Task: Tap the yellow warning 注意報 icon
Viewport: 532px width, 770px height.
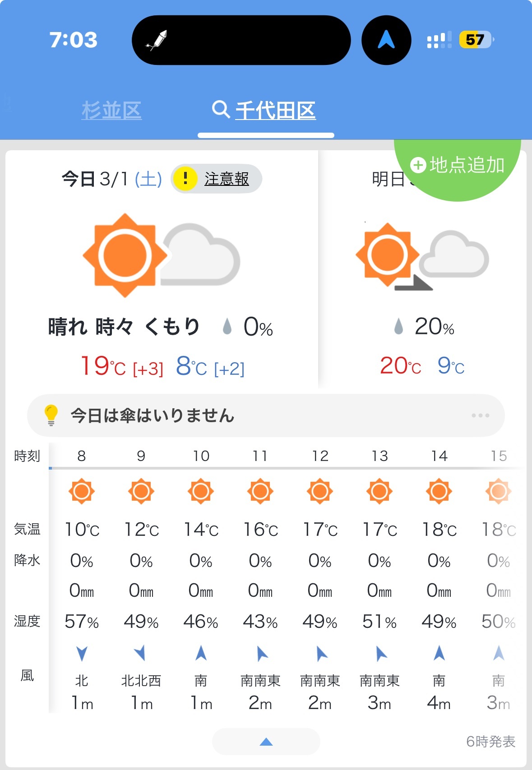Action: click(185, 179)
